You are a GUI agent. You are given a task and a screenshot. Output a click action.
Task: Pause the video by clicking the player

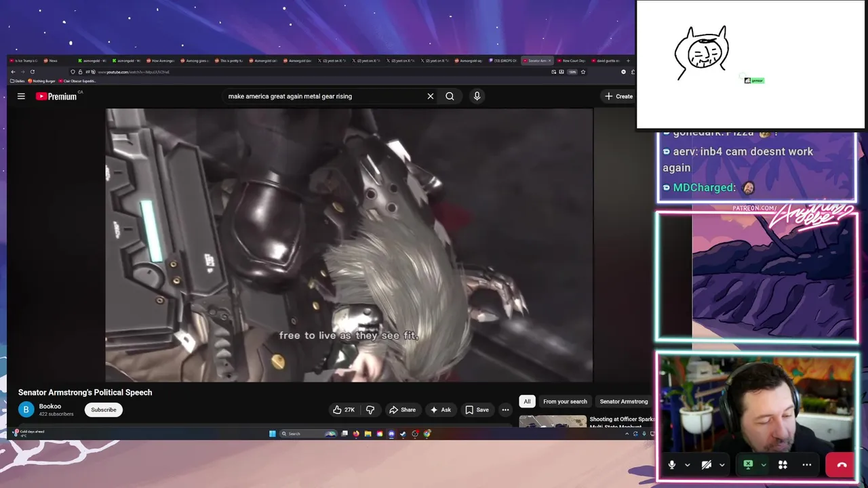pyautogui.click(x=349, y=245)
